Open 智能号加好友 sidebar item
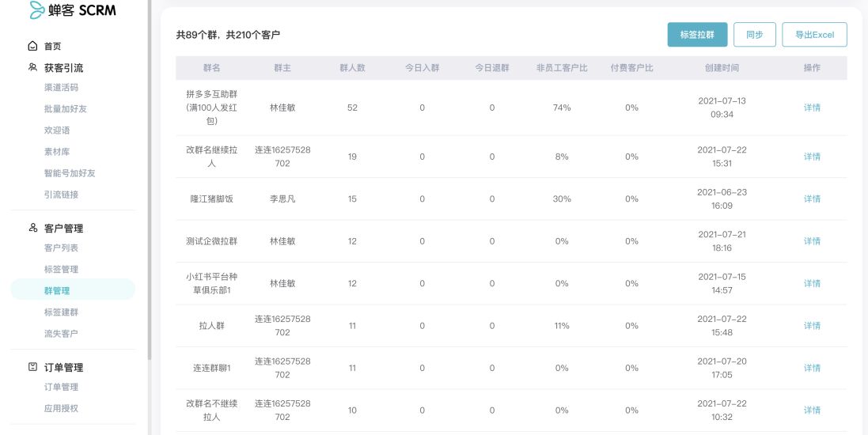 coord(70,173)
